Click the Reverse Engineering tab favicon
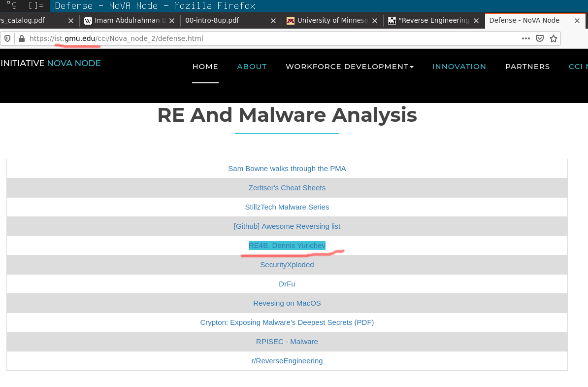Viewport: 588px width, 387px height. [x=392, y=21]
